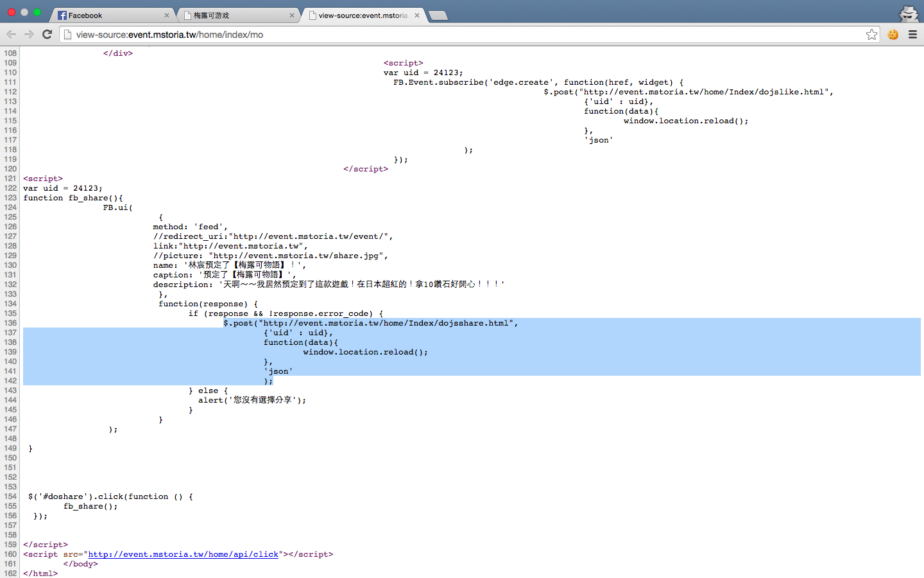Click highlighted window.location.reload() on line 139
924x578 pixels.
366,352
